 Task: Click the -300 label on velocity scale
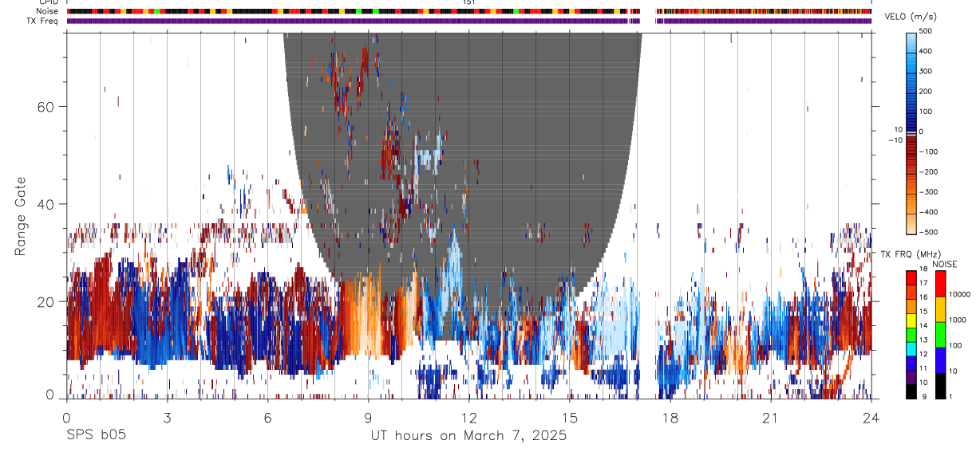[x=930, y=192]
